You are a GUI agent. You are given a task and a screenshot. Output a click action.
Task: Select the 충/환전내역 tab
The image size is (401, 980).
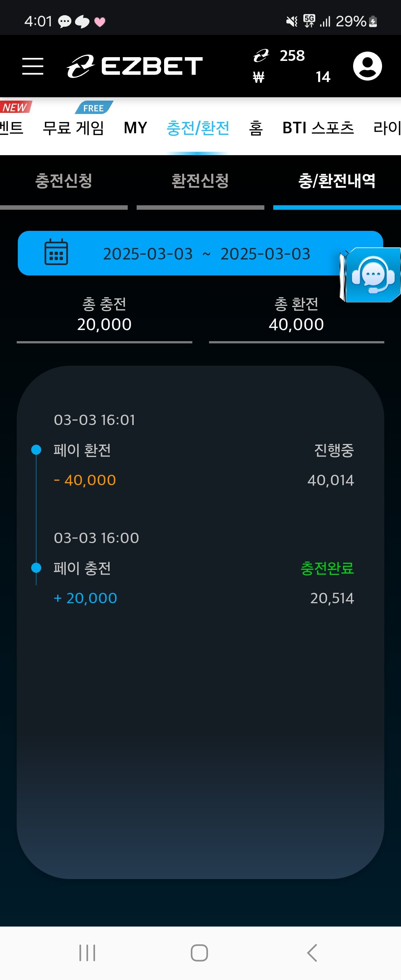[337, 181]
